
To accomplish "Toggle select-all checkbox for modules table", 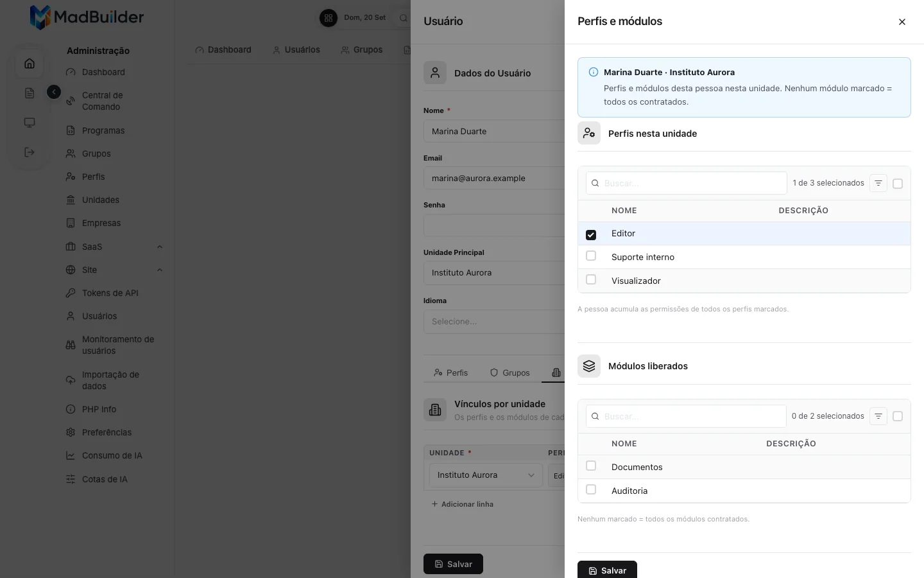I will coord(898,417).
